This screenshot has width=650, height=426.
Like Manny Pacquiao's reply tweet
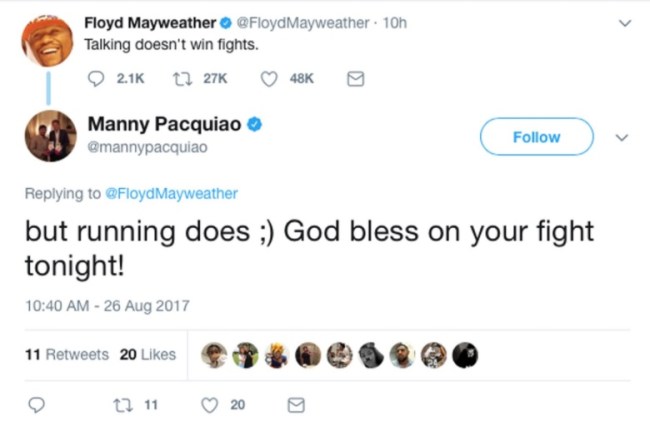coord(210,405)
